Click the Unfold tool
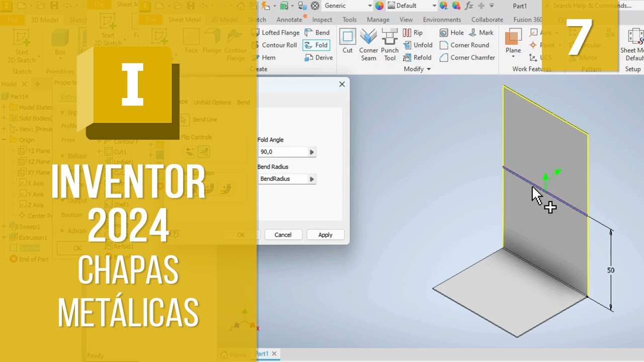Viewport: 644px width, 362px height. pos(418,45)
